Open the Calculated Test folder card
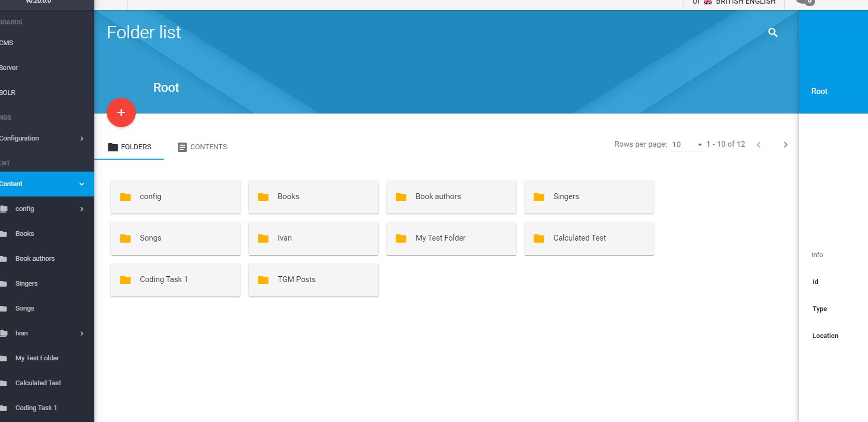This screenshot has width=868, height=422. coord(589,238)
